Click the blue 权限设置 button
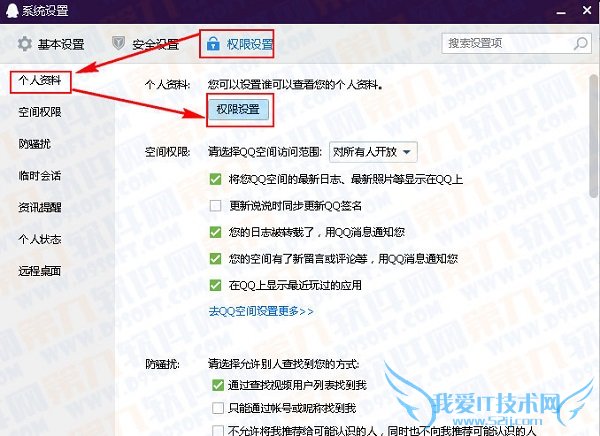 pos(238,109)
